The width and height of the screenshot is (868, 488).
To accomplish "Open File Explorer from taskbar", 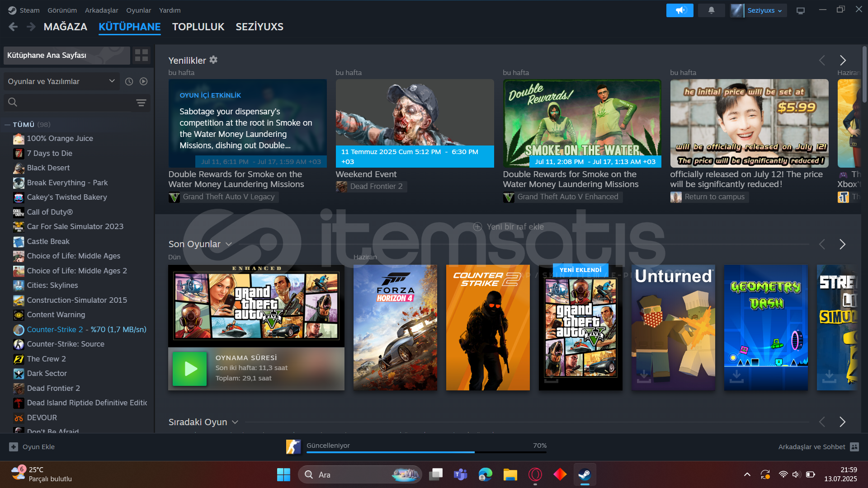I will (x=510, y=475).
